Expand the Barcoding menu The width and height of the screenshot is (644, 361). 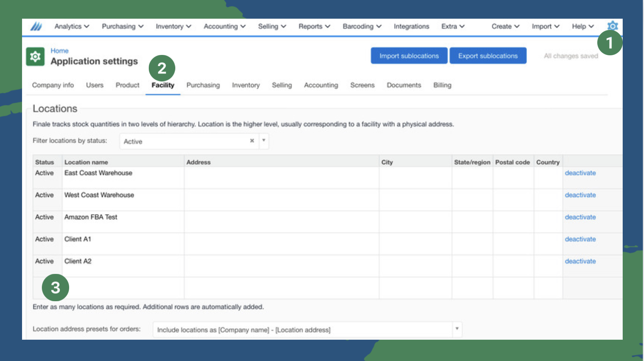362,27
